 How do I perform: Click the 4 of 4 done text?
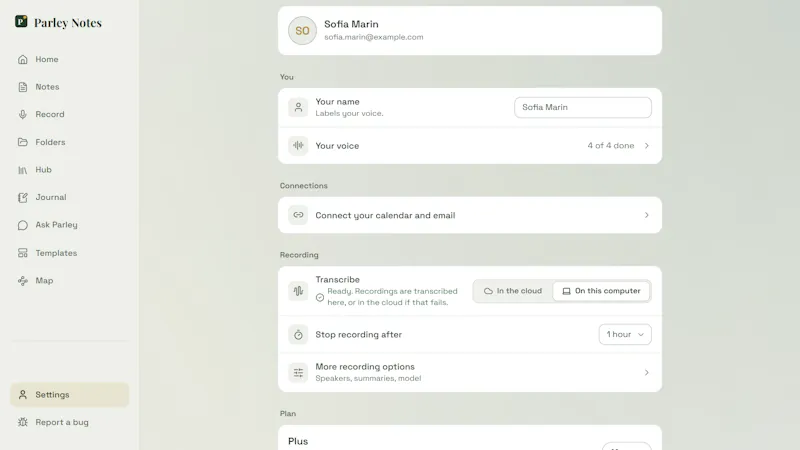[x=611, y=145]
